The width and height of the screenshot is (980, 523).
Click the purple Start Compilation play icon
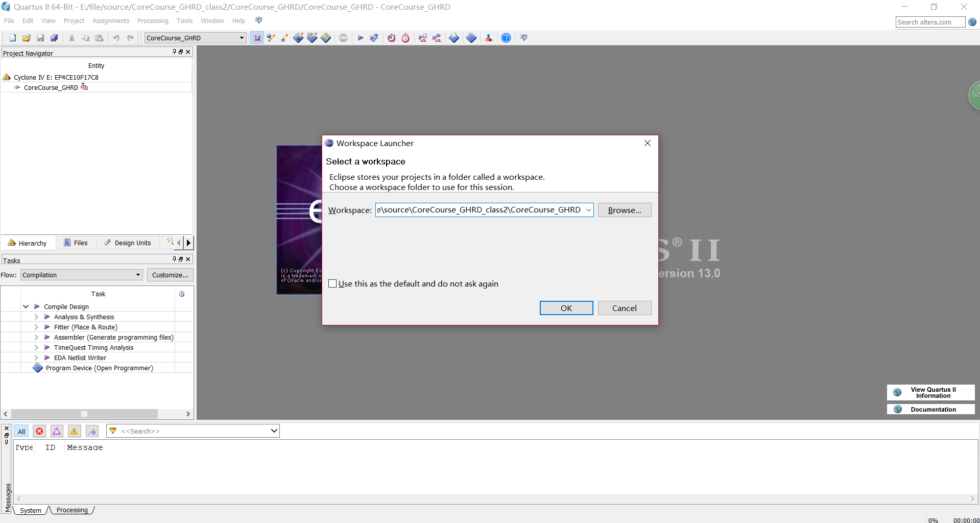[361, 38]
